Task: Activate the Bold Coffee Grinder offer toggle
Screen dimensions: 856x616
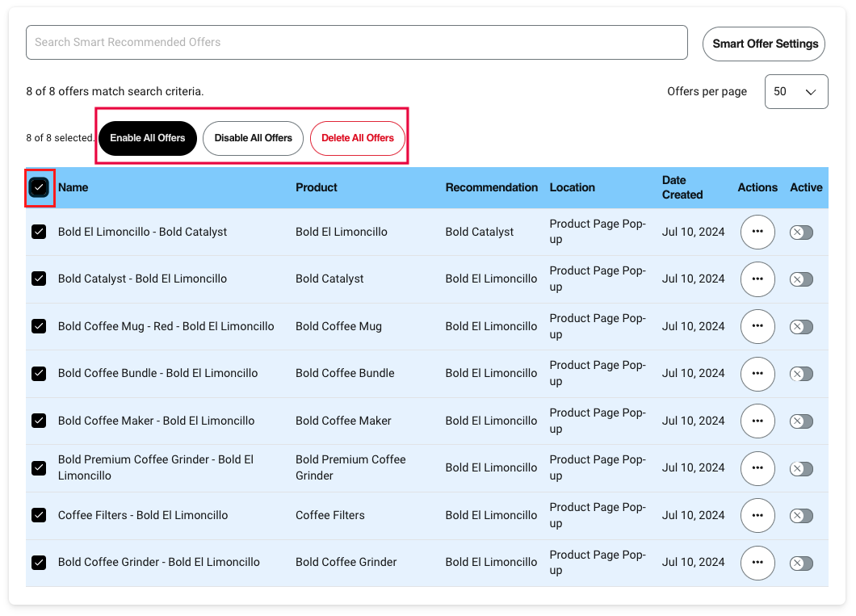Action: click(x=801, y=563)
